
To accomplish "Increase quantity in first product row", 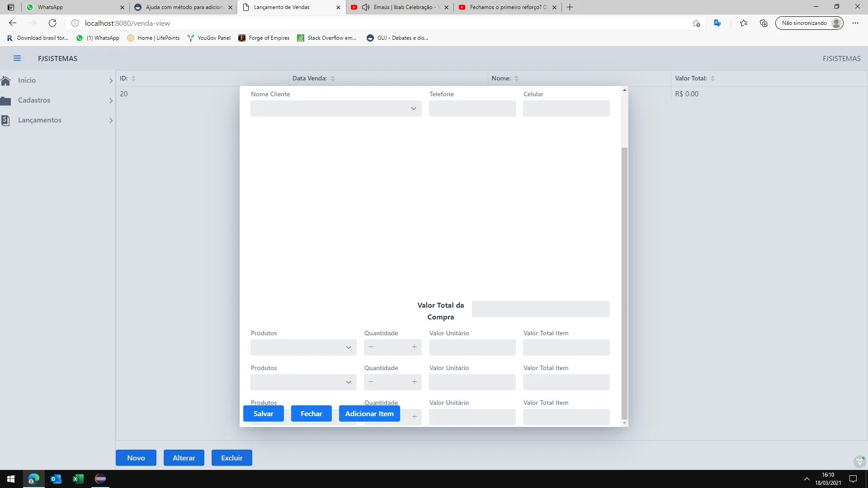I will point(414,347).
